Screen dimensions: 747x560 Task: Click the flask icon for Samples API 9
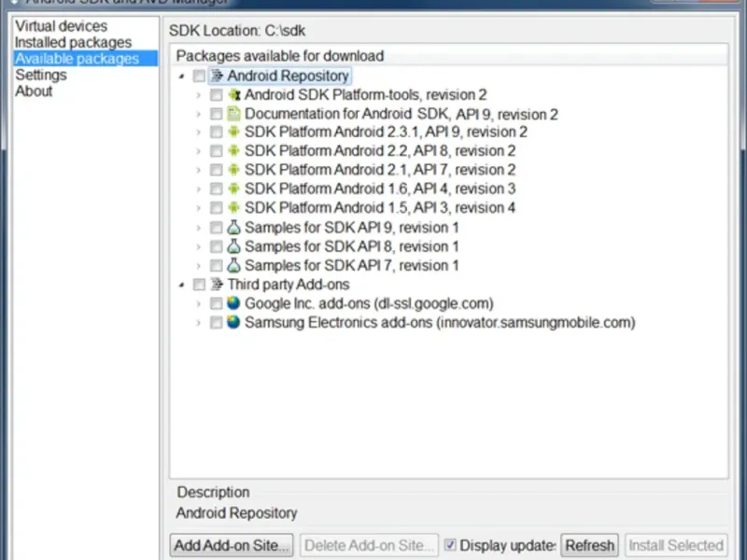pyautogui.click(x=233, y=227)
